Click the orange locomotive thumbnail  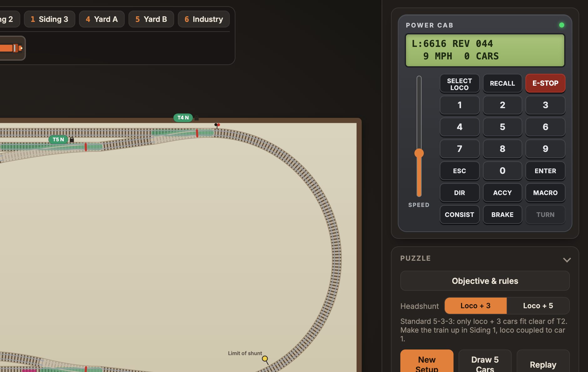(x=12, y=48)
